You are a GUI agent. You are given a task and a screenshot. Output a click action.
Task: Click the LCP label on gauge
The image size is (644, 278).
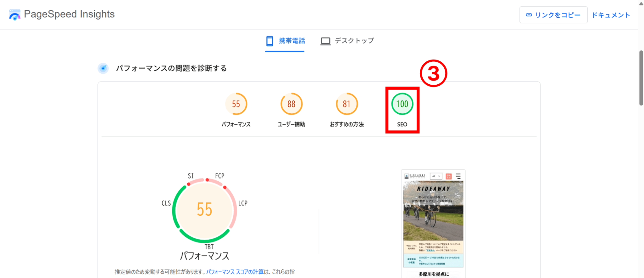point(243,203)
